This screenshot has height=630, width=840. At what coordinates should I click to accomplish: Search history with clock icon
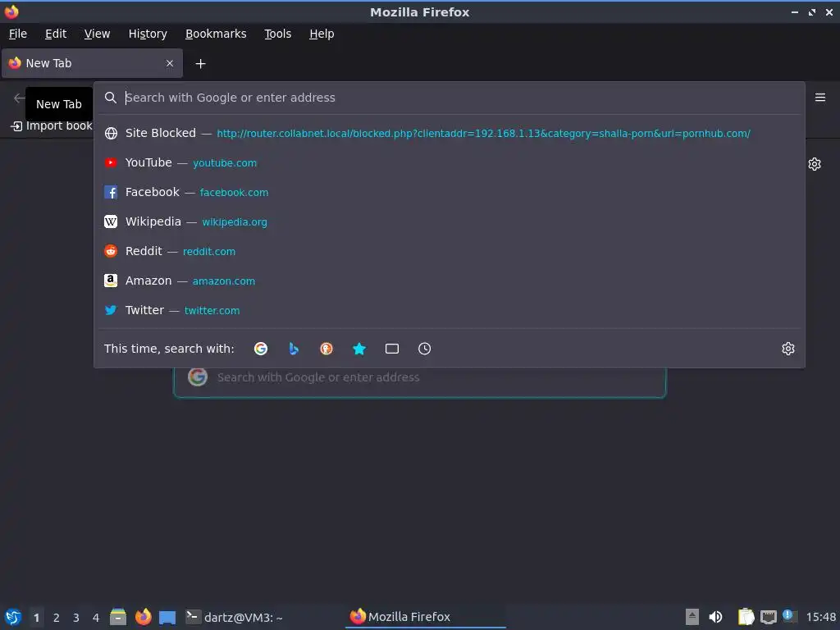[x=424, y=349]
